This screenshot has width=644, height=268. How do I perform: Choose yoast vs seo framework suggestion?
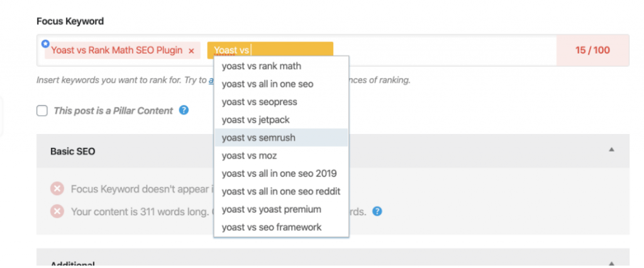pyautogui.click(x=271, y=227)
